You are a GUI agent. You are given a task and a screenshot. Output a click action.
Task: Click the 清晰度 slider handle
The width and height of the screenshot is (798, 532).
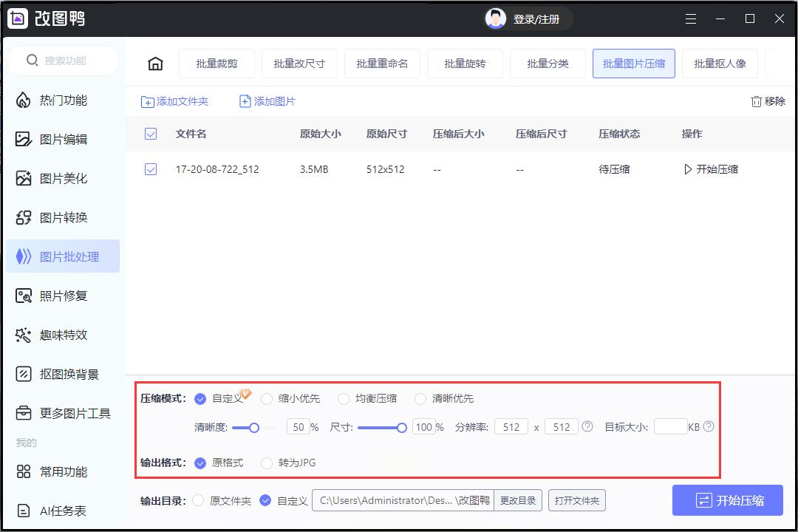click(254, 427)
